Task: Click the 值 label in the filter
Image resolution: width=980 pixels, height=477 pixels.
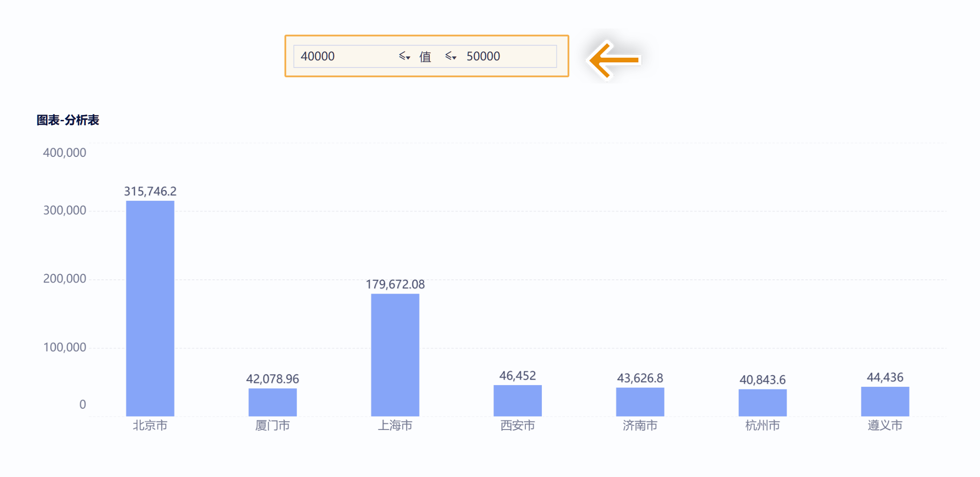Action: pyautogui.click(x=425, y=57)
